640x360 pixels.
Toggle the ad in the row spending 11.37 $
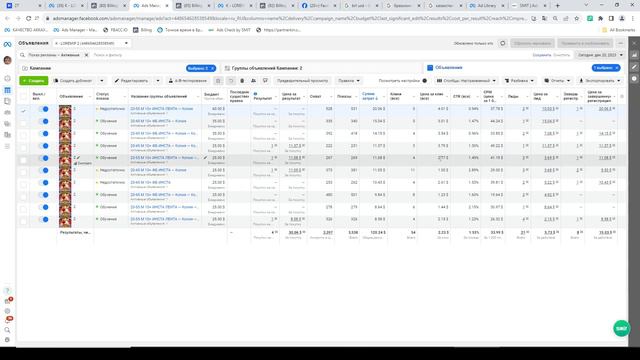(43, 146)
